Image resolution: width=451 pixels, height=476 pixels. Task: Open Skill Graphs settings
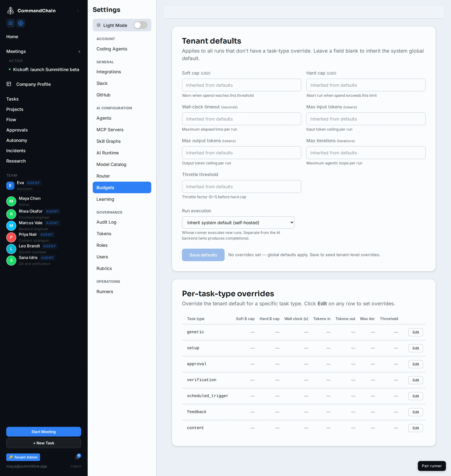tap(122, 141)
